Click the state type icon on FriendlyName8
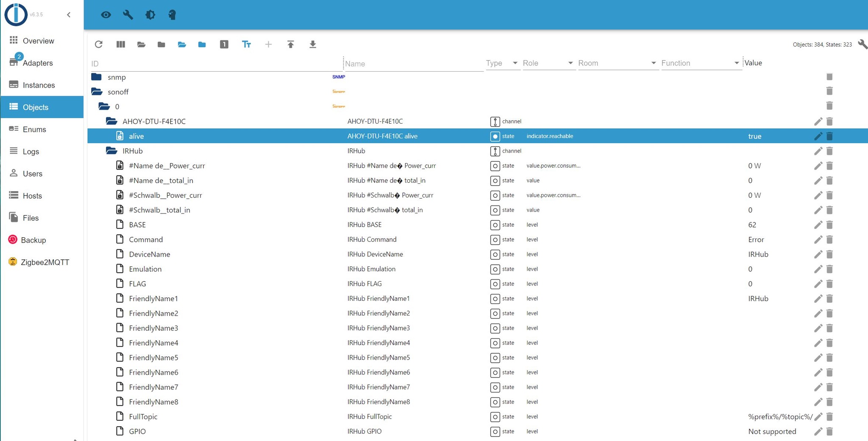Image resolution: width=868 pixels, height=441 pixels. [x=495, y=402]
